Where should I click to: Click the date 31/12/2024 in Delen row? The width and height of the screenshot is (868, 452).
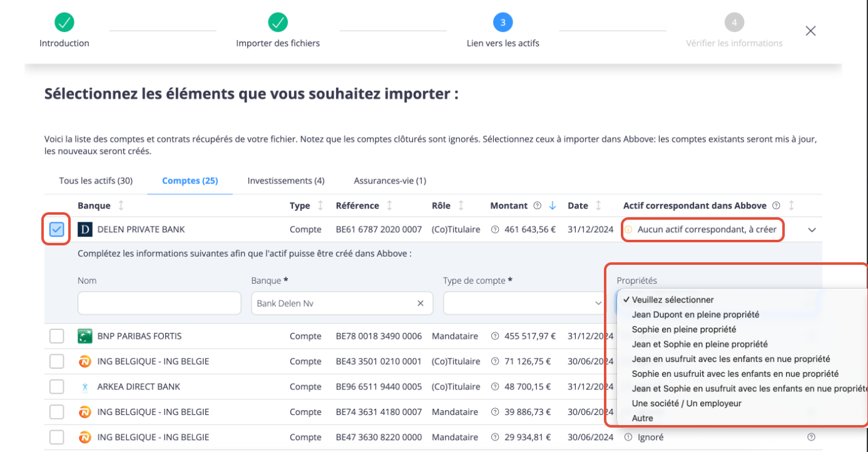[591, 230]
